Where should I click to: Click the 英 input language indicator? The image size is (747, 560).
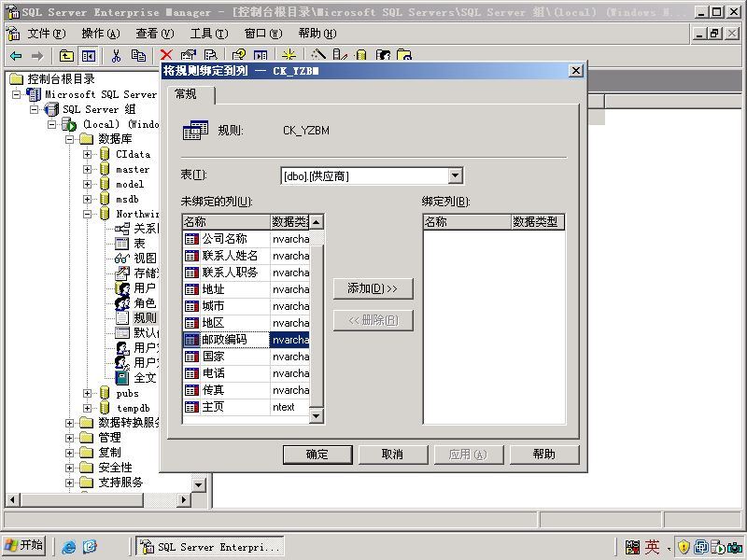(652, 547)
